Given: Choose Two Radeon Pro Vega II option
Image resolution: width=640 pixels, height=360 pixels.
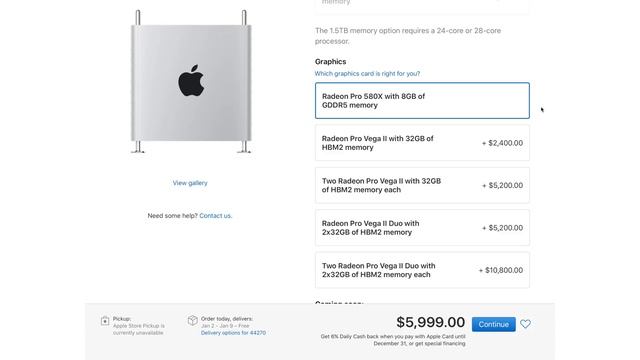Looking at the screenshot, I should coord(422,185).
